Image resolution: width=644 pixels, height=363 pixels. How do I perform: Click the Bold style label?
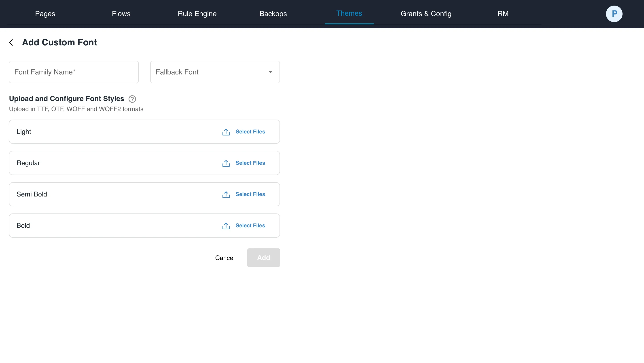23,225
